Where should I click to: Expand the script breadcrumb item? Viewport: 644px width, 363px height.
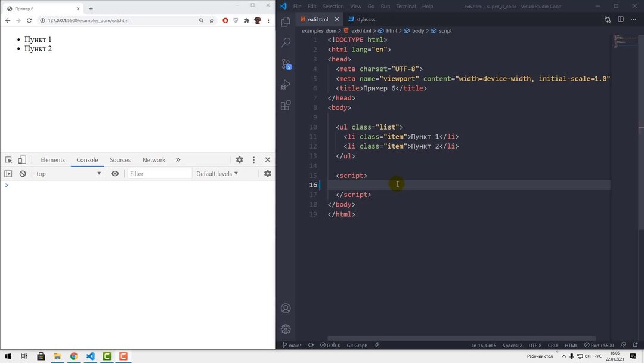tap(445, 31)
